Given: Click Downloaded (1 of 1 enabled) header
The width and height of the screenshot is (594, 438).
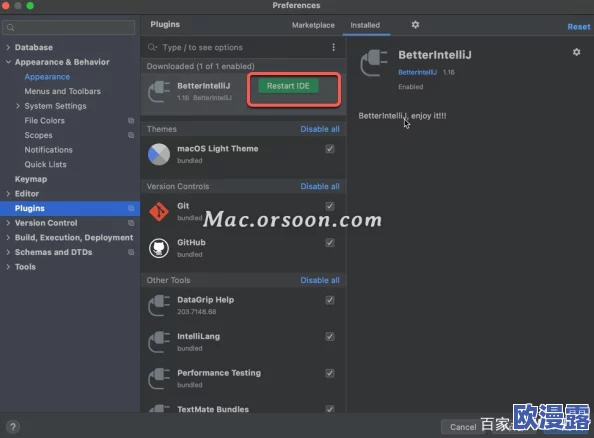Looking at the screenshot, I should (200, 66).
